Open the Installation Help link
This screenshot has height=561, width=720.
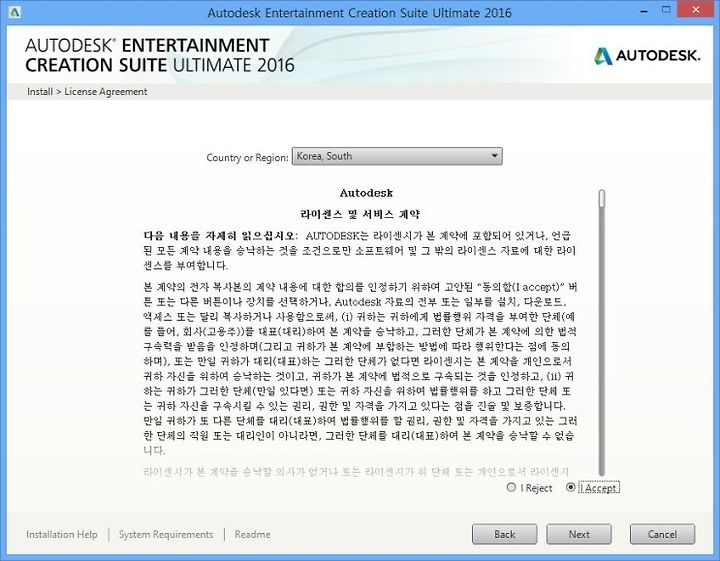tap(62, 534)
